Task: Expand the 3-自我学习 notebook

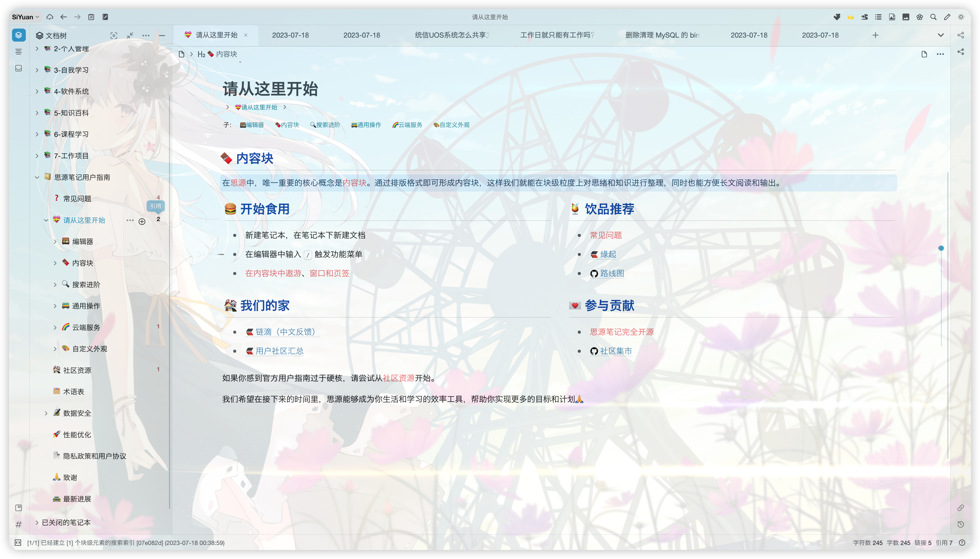Action: tap(37, 70)
